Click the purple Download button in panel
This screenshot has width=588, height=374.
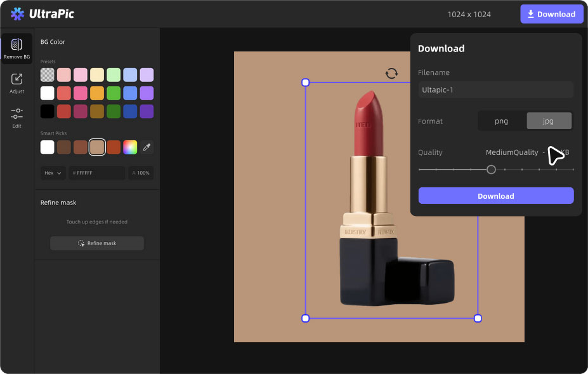pos(495,196)
